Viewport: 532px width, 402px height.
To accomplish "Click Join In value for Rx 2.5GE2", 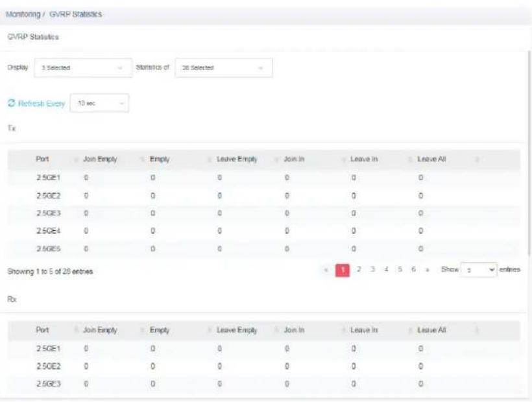I will tap(287, 366).
